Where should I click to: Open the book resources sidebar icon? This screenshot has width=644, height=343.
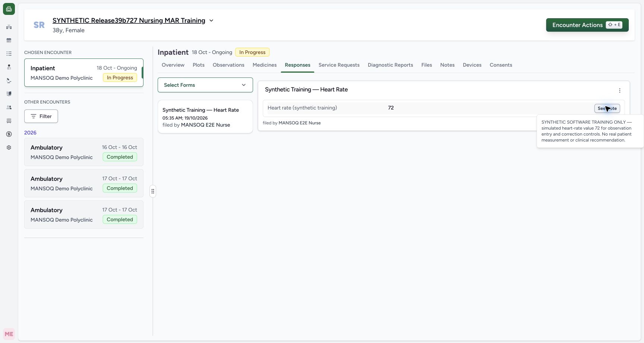(9, 94)
